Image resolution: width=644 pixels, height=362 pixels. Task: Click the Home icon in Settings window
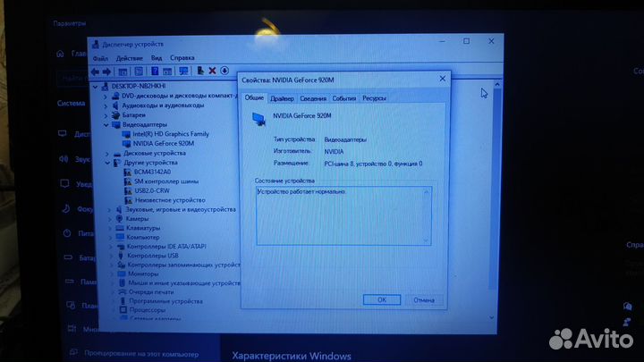(60, 54)
